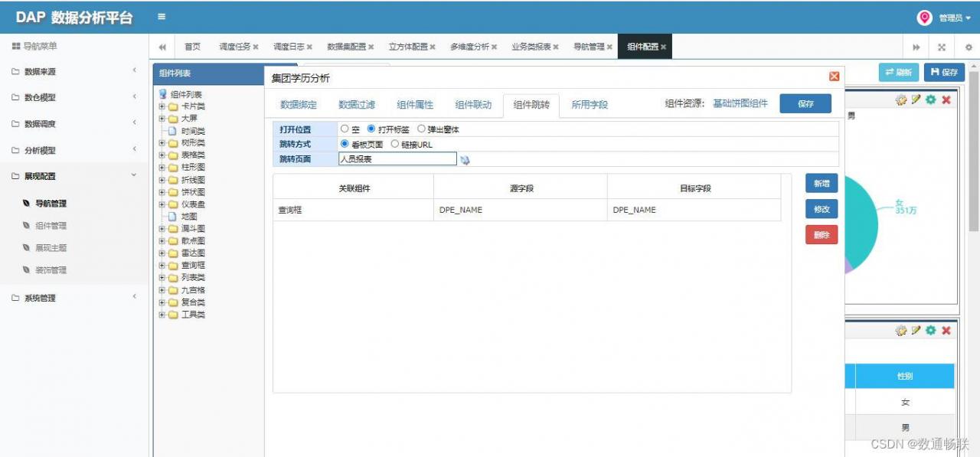Open the settings gear at tab bar end
980x457 pixels.
(968, 47)
